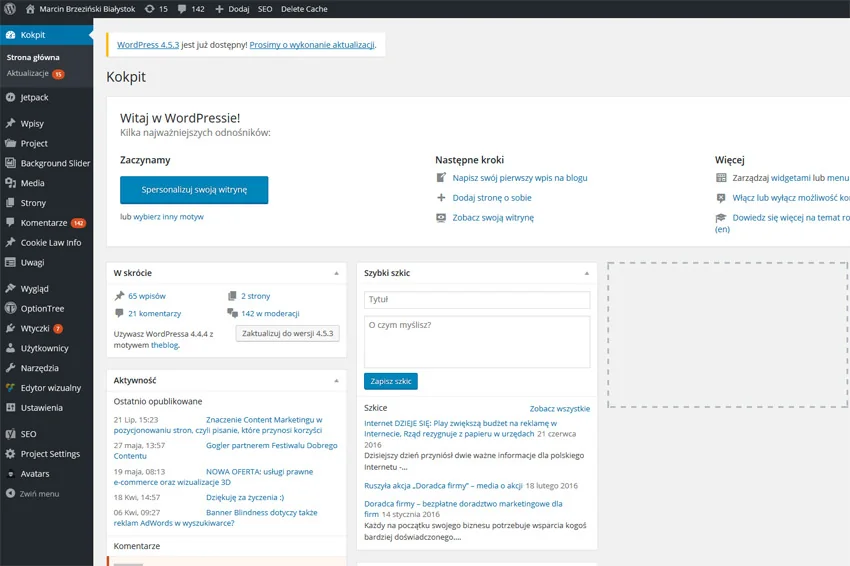Click the Project Settings gear icon

click(x=10, y=454)
